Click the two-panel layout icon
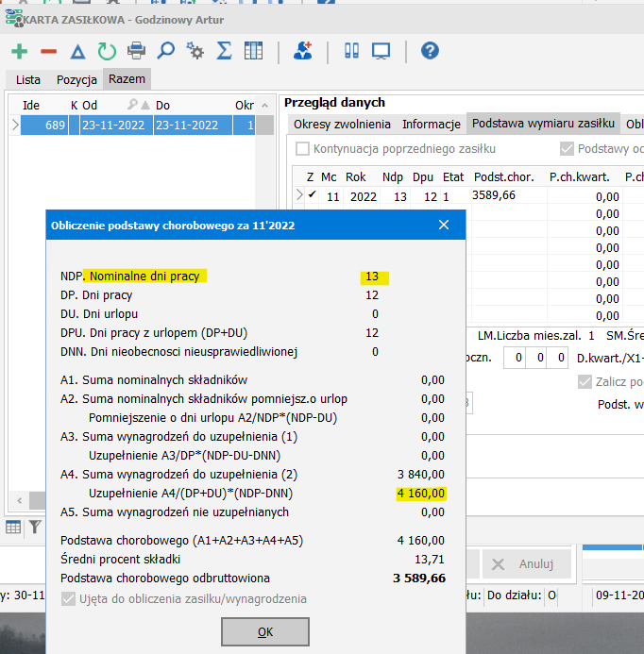 click(x=351, y=51)
